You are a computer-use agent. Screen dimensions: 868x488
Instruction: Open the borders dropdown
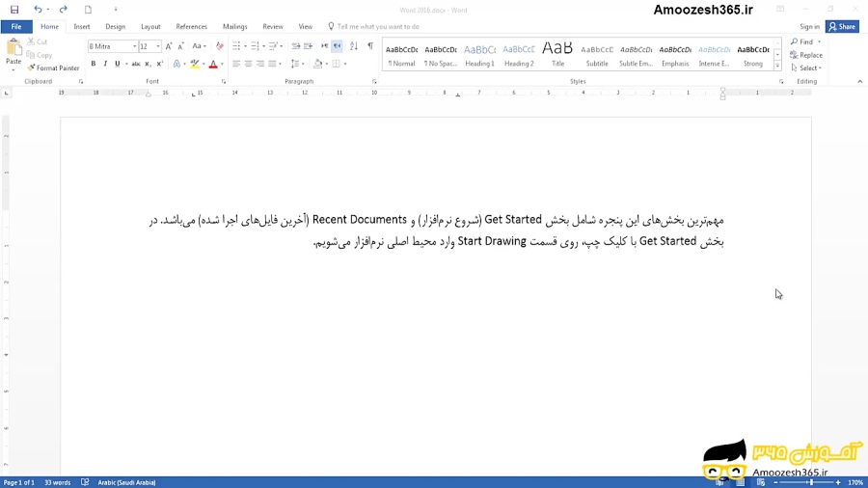(x=345, y=64)
